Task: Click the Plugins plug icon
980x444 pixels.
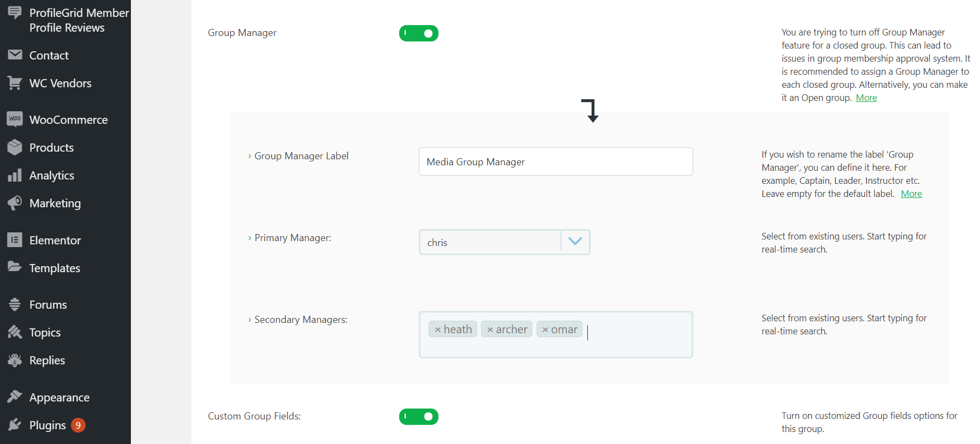Action: [15, 425]
